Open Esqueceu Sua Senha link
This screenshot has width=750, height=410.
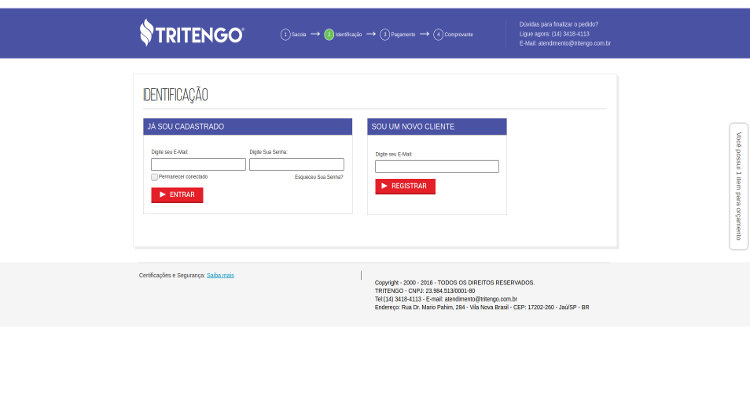[x=319, y=177]
